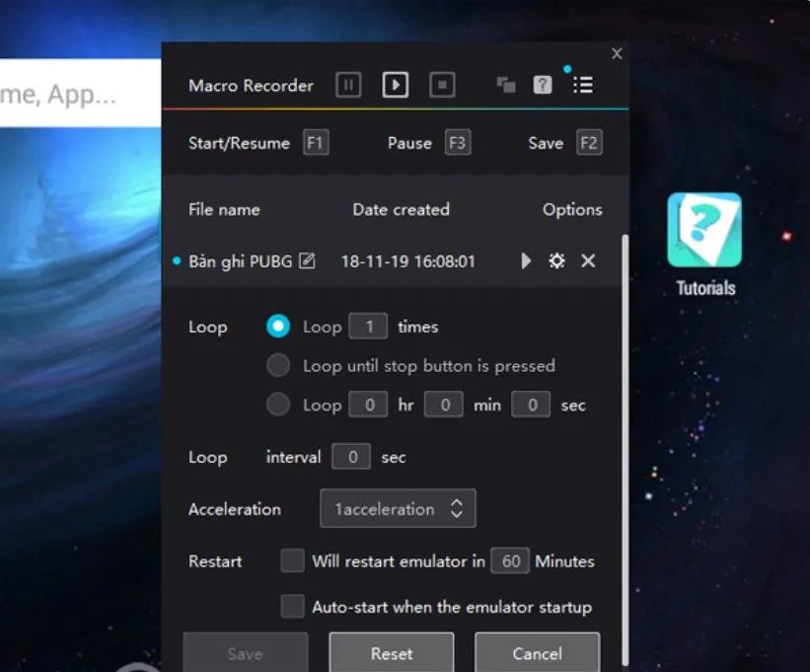Open the macro list menu icon

[583, 85]
